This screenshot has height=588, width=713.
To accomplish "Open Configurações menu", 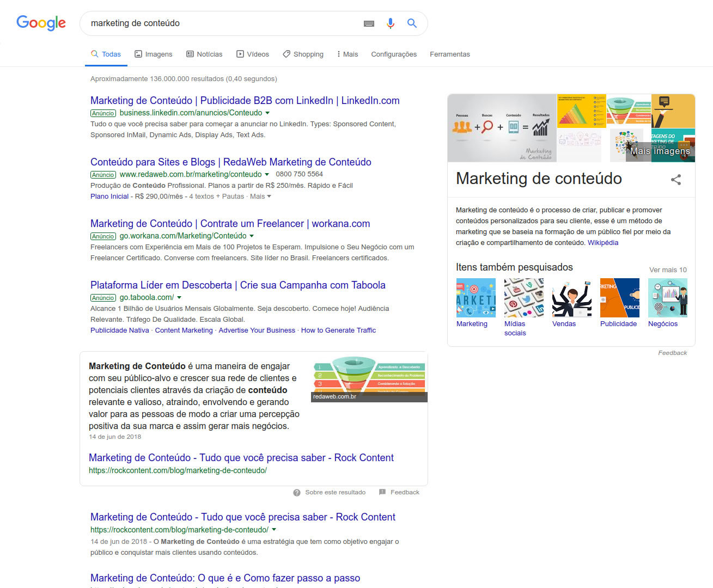I will click(x=394, y=54).
